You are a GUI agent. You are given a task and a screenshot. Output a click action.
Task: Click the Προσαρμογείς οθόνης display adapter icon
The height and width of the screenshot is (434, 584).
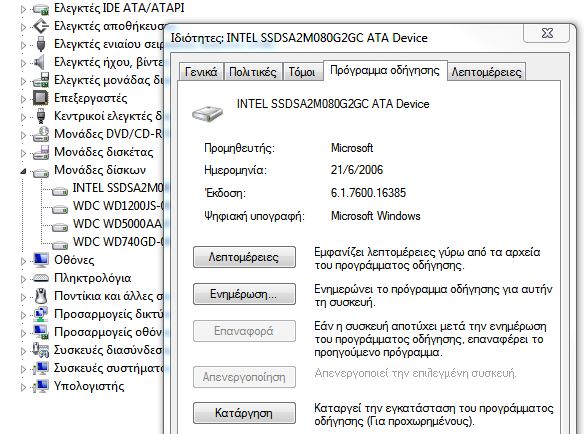(x=41, y=332)
